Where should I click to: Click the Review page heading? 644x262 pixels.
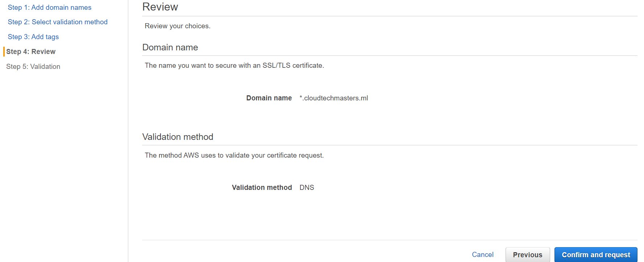[160, 7]
